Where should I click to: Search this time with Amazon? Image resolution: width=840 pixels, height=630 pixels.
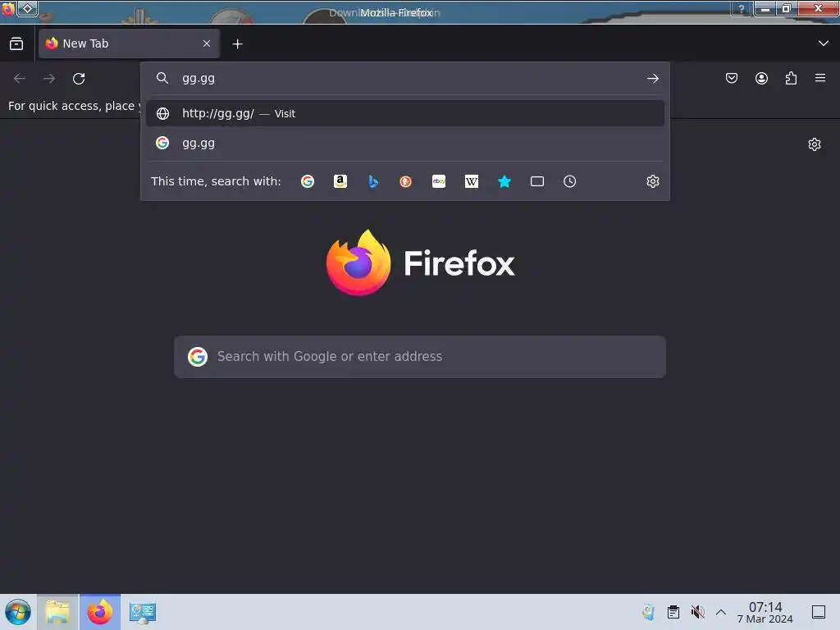click(x=340, y=181)
